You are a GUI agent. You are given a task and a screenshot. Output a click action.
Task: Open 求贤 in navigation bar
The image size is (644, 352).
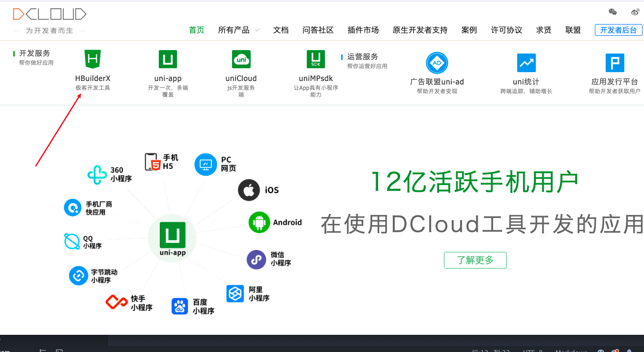click(544, 30)
